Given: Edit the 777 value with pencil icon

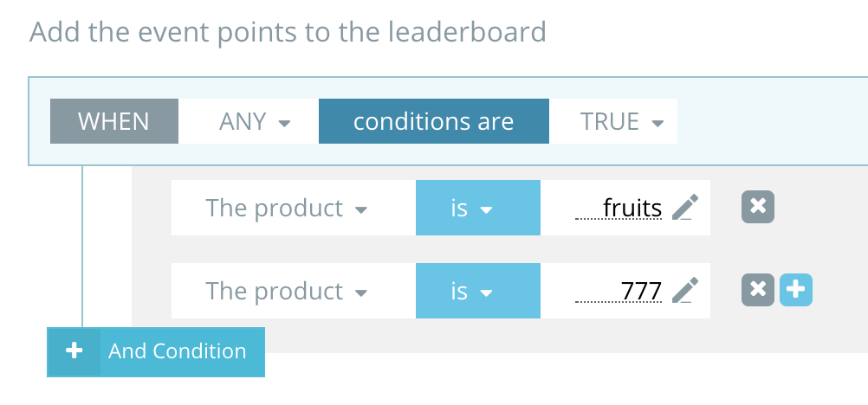Looking at the screenshot, I should click(684, 291).
